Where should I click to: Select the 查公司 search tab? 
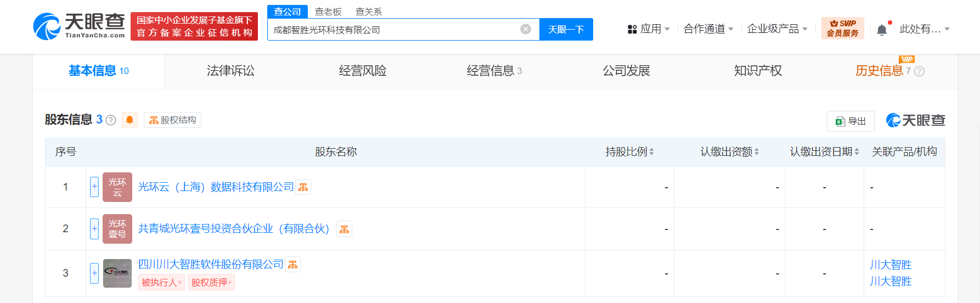[x=288, y=12]
